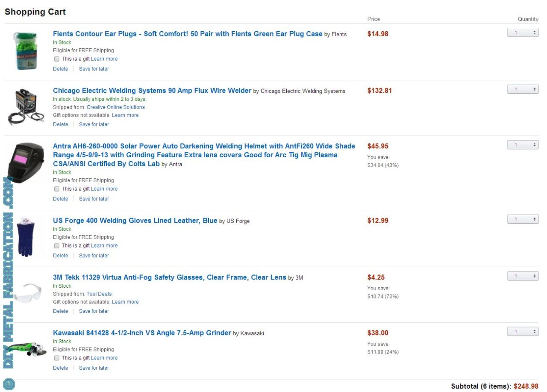
Task: Click 'Usually ships within 2 to 3 days' text
Action: pyautogui.click(x=110, y=99)
